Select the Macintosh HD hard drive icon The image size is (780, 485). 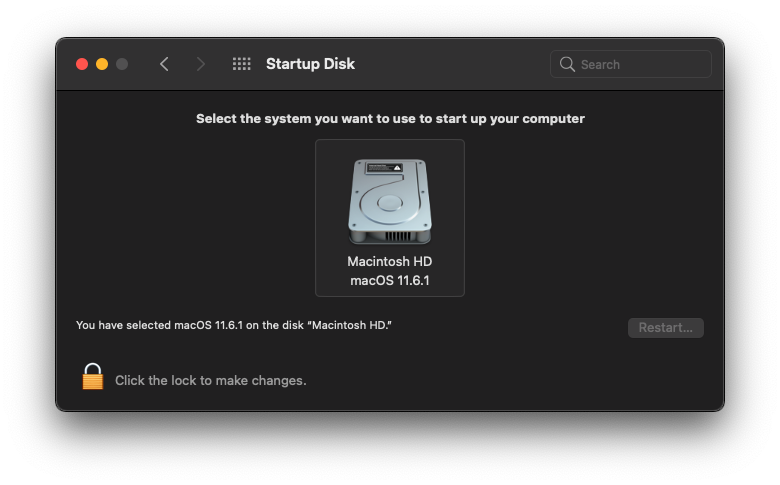tap(390, 201)
